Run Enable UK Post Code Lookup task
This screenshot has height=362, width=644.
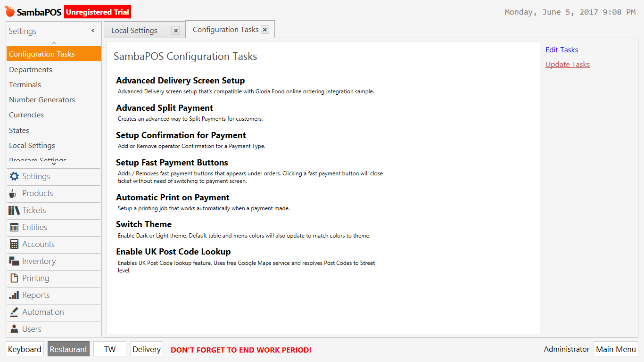click(173, 252)
